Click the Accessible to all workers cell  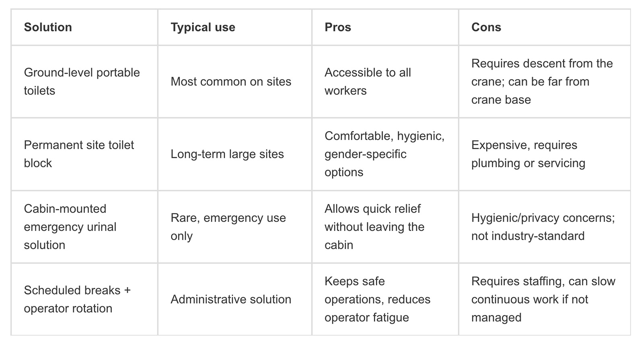367,82
